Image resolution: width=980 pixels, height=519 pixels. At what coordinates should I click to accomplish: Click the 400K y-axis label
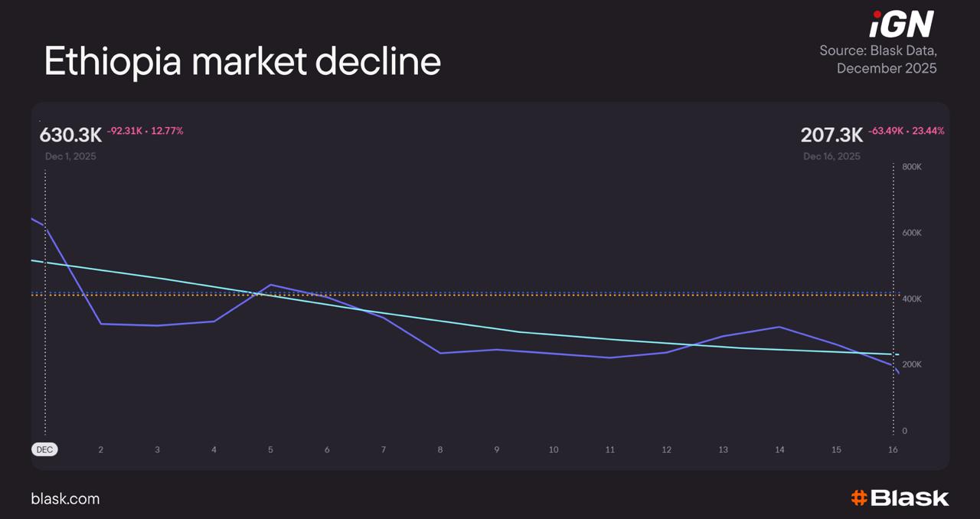point(911,299)
